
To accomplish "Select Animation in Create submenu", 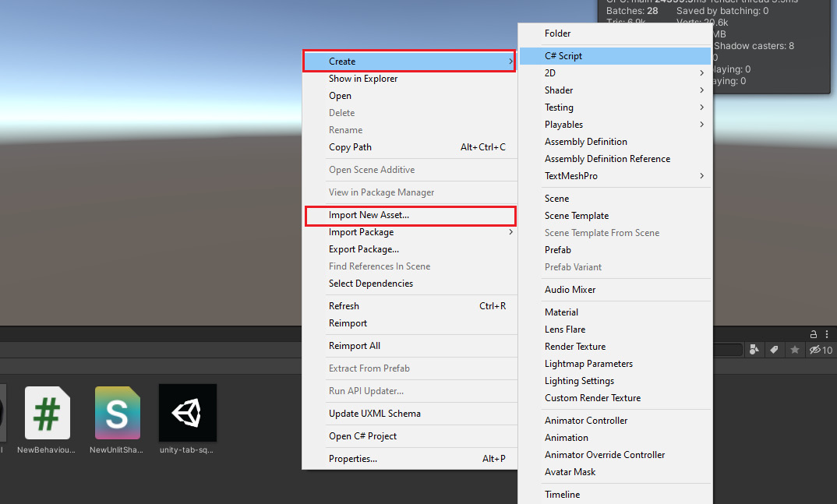I will (x=615, y=437).
